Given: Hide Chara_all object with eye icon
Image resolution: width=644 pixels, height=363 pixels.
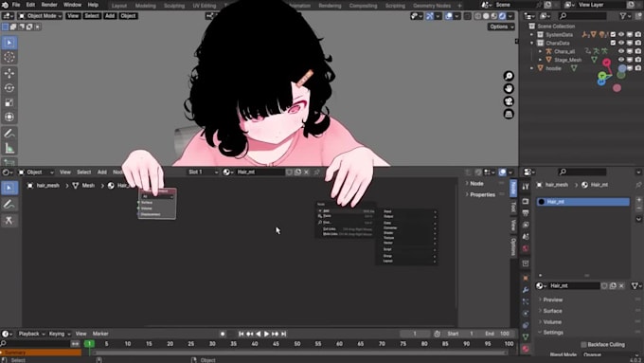Looking at the screenshot, I should pos(621,51).
